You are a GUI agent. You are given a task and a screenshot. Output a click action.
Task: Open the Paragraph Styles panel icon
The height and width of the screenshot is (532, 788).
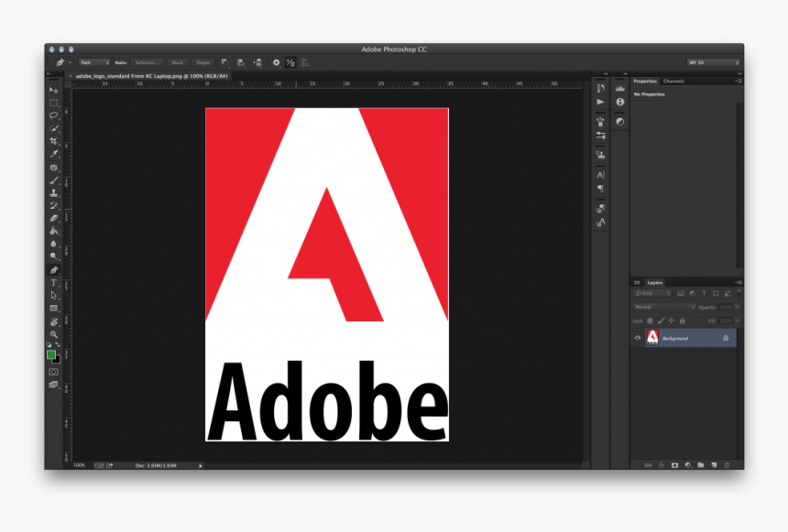[600, 209]
